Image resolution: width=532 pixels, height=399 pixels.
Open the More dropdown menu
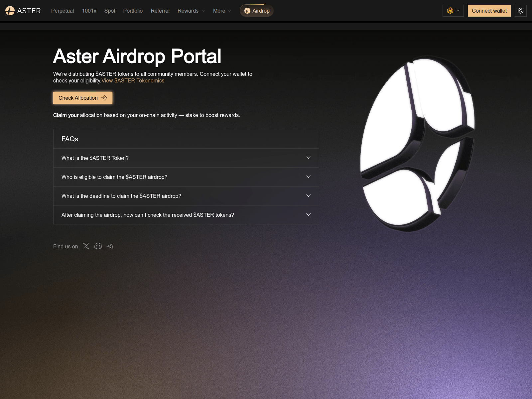click(221, 11)
